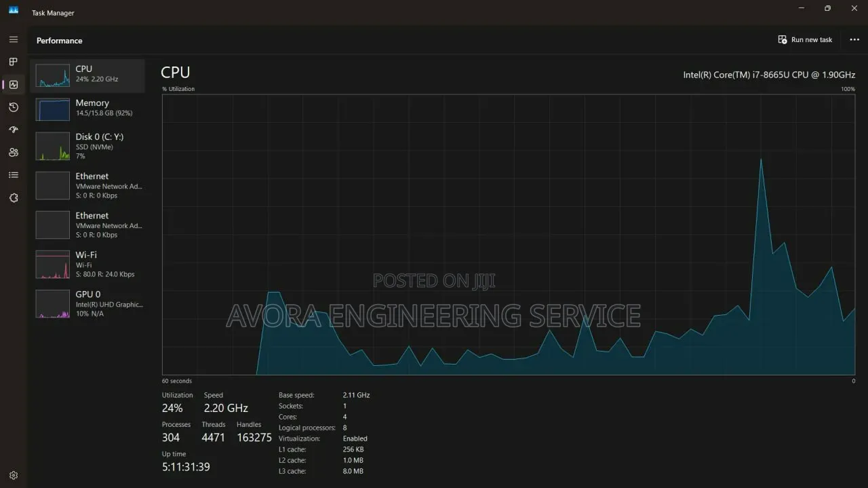The width and height of the screenshot is (868, 488).
Task: Click the Processes count 304
Action: point(171,438)
